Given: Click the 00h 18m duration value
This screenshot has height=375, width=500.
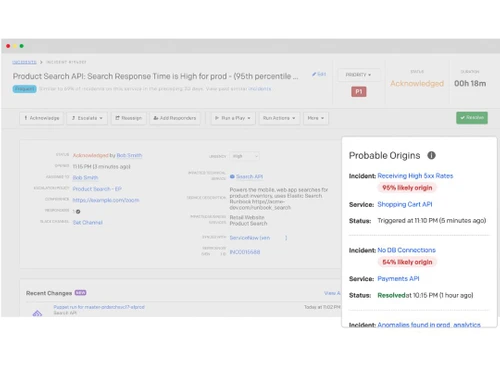Looking at the screenshot, I should pyautogui.click(x=470, y=83).
